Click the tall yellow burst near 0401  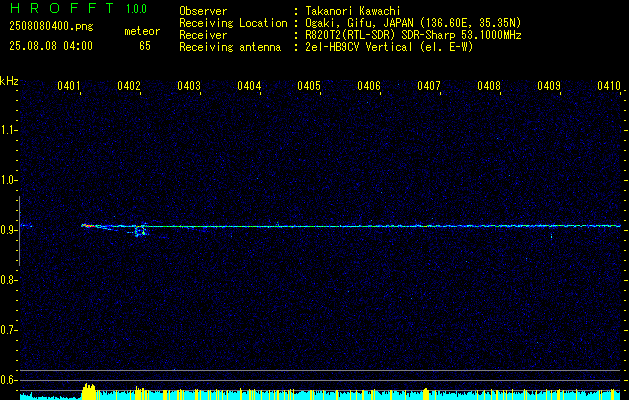pyautogui.click(x=89, y=392)
